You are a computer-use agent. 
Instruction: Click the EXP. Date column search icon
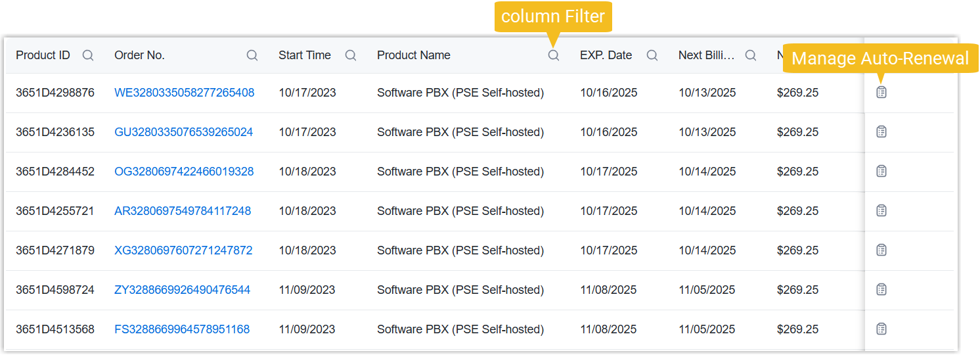652,56
